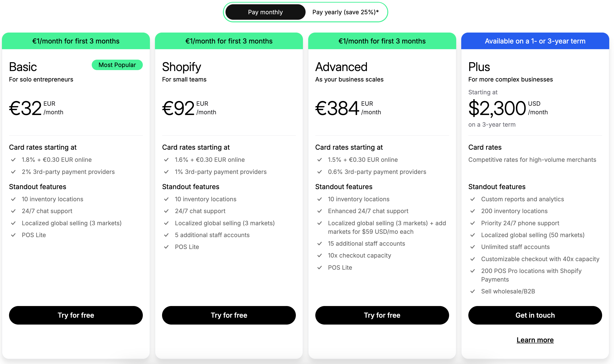Click "Try for free" beneath the Advanced plan
614x364 pixels.
click(382, 315)
